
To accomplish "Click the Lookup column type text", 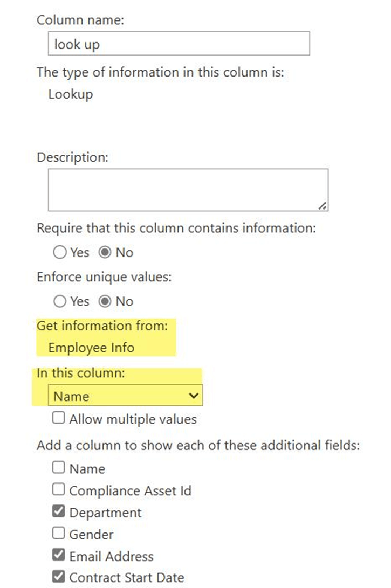I will (71, 94).
